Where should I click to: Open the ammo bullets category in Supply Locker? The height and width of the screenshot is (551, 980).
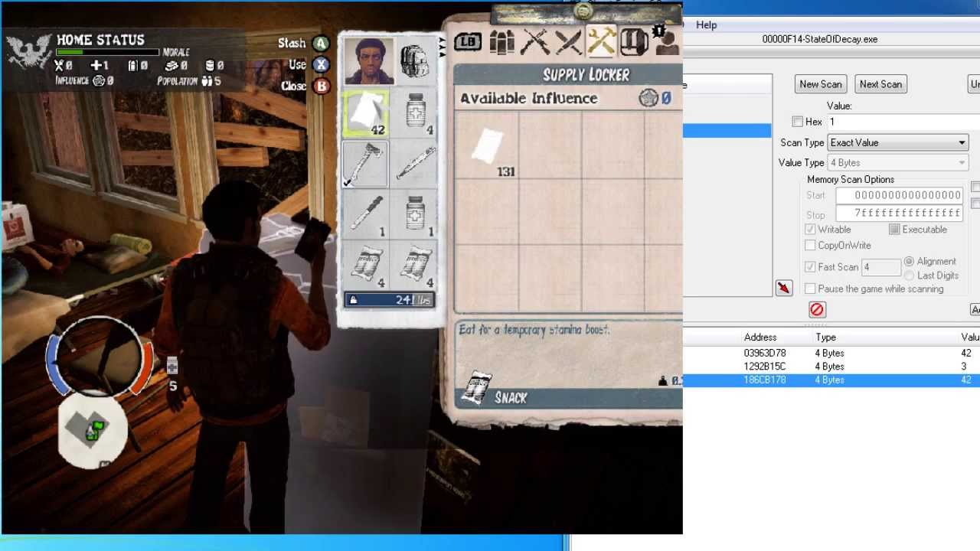[501, 42]
